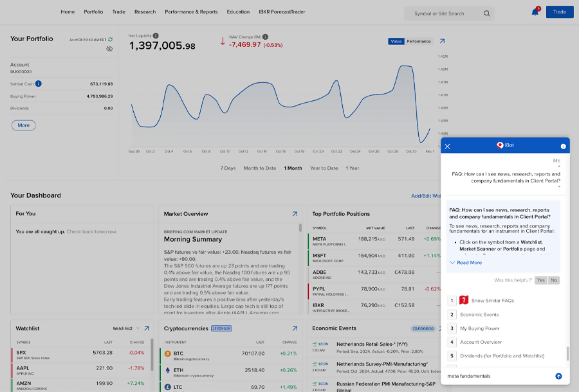Click the Show Similar FAQs flag icon

[464, 299]
